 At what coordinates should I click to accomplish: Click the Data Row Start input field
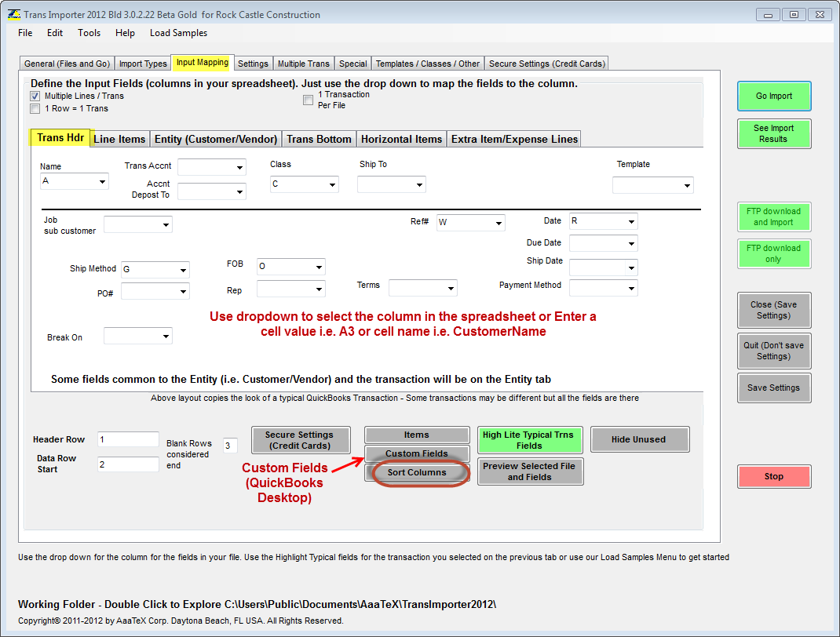tap(128, 464)
